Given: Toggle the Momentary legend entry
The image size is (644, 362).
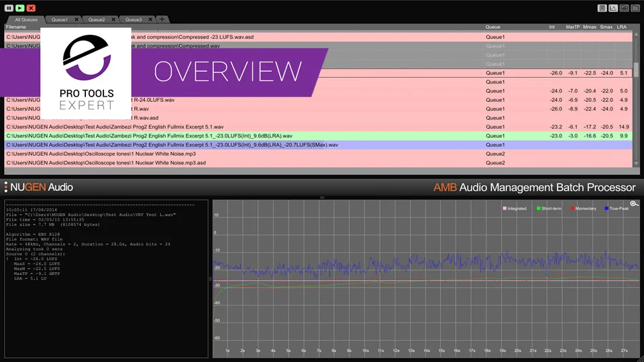Looking at the screenshot, I should coord(583,208).
